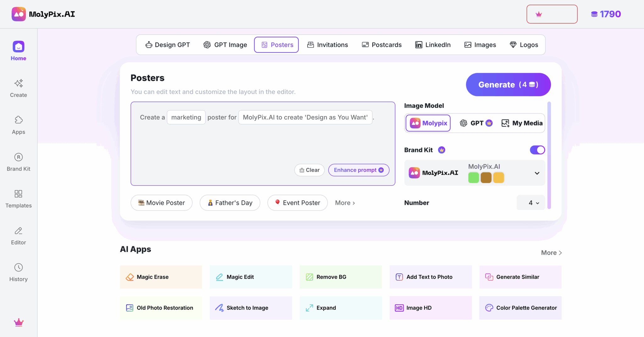Viewport: 644px width, 337px height.
Task: Switch to the Logos tab
Action: [524, 45]
